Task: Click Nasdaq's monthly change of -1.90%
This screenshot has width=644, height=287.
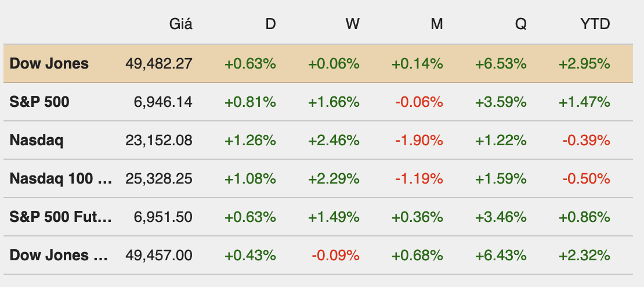Action: [418, 140]
